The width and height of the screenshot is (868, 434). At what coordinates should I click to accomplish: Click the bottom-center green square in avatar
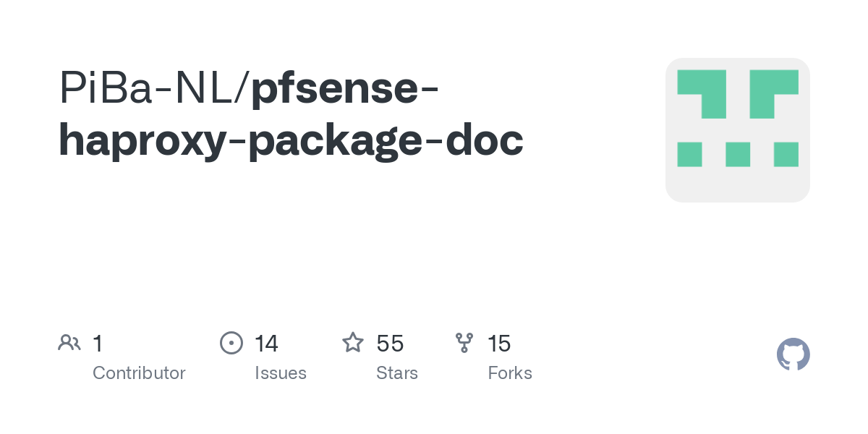[738, 154]
